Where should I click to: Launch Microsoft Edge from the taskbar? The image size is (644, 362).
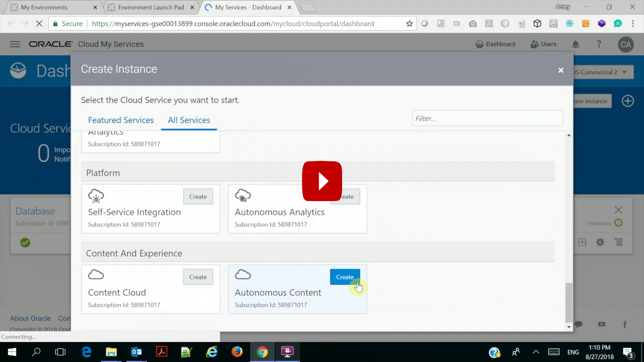coord(87,352)
